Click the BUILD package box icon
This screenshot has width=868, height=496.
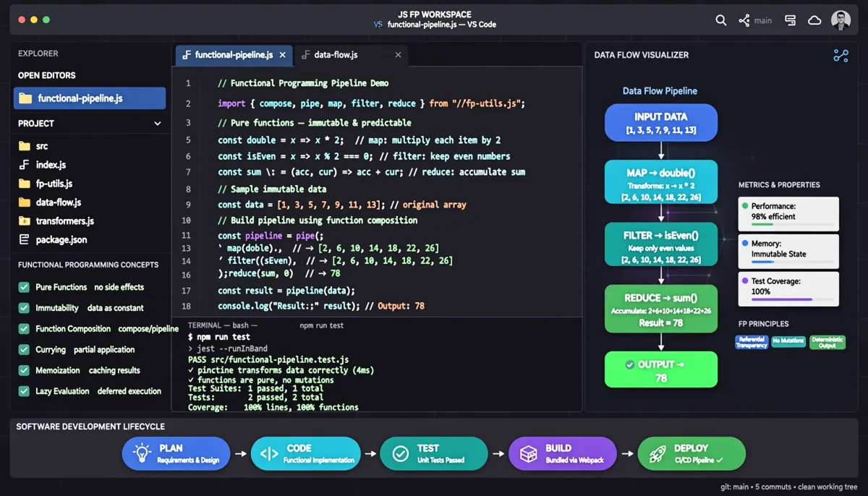(529, 453)
